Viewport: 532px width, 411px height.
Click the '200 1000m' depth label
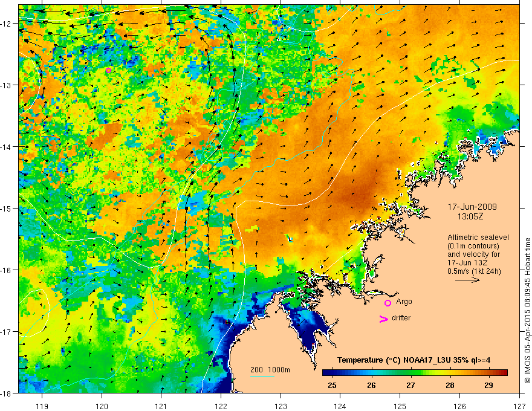point(270,370)
